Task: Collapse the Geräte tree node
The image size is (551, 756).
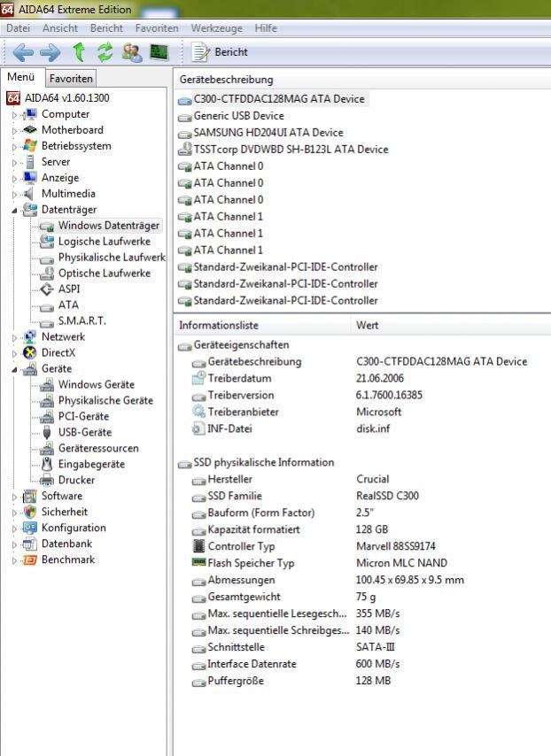Action: (14, 369)
